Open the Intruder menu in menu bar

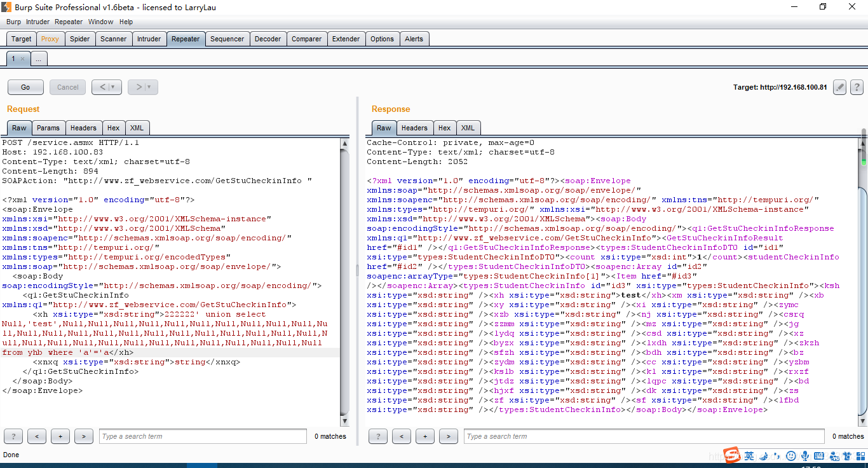coord(37,22)
